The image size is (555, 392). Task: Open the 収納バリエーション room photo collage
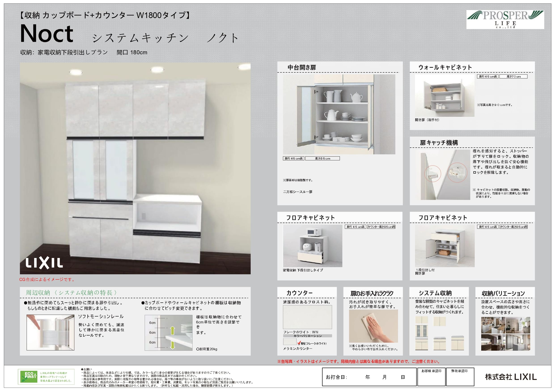point(505,334)
